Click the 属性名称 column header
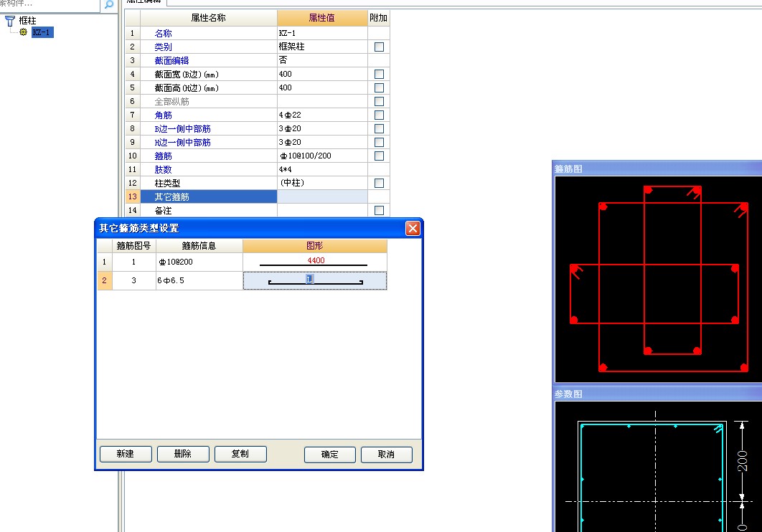This screenshot has height=532, width=762. (209, 18)
